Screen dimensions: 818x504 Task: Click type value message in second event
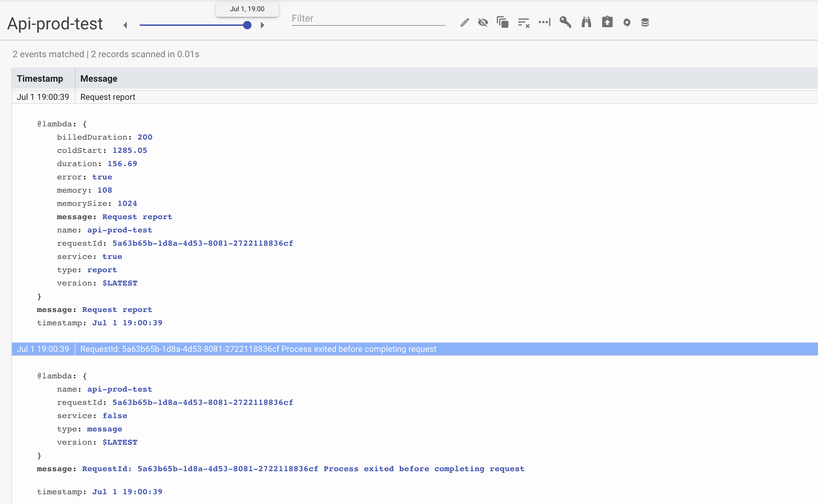tap(104, 429)
